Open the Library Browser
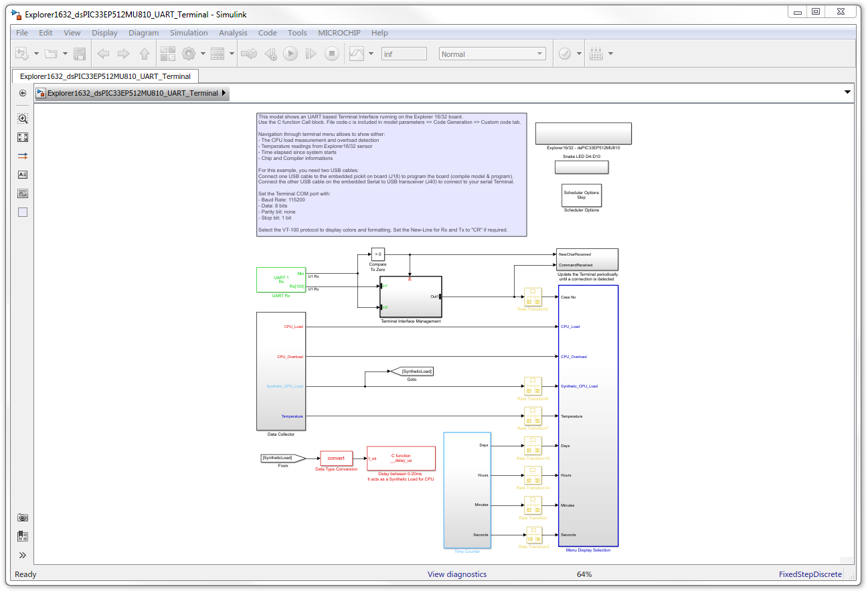The height and width of the screenshot is (591, 868). click(x=168, y=54)
